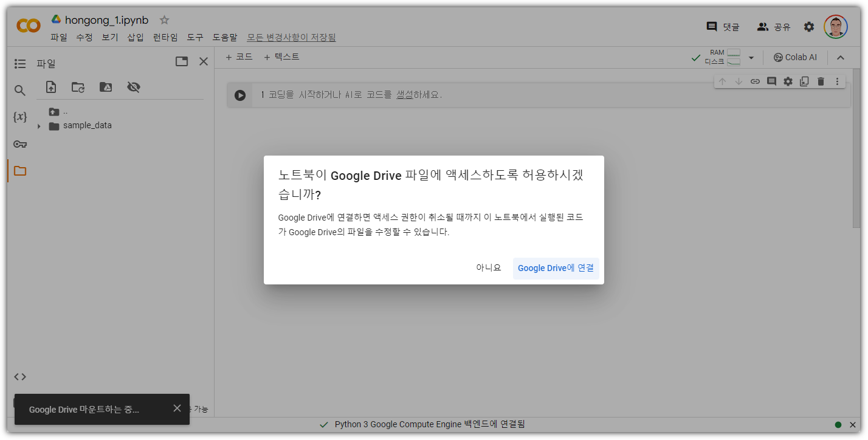Open the 삽입 menu
Screen dimensions: 868x440
[136, 38]
